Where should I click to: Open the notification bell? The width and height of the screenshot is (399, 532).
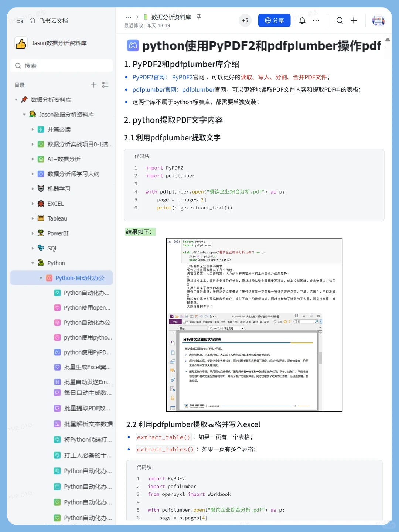302,20
